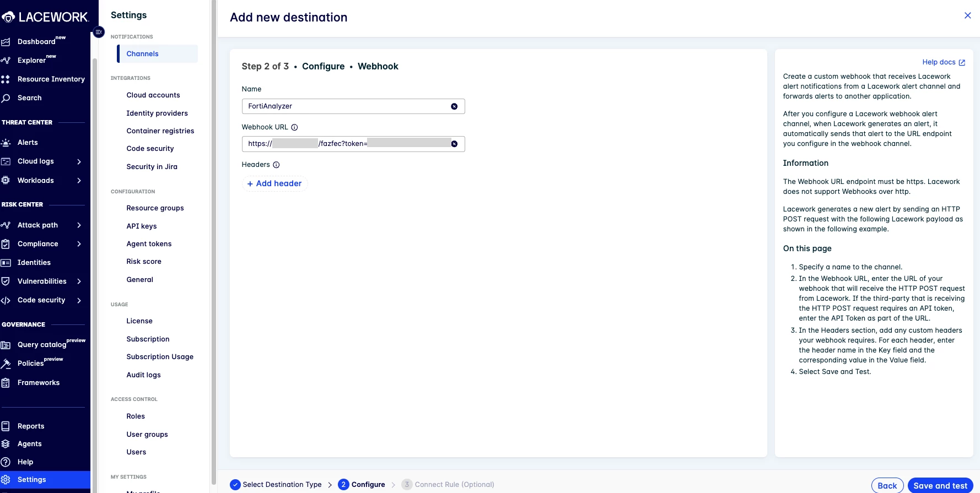Expand the Vulnerabilities submenu arrow

pyautogui.click(x=79, y=281)
